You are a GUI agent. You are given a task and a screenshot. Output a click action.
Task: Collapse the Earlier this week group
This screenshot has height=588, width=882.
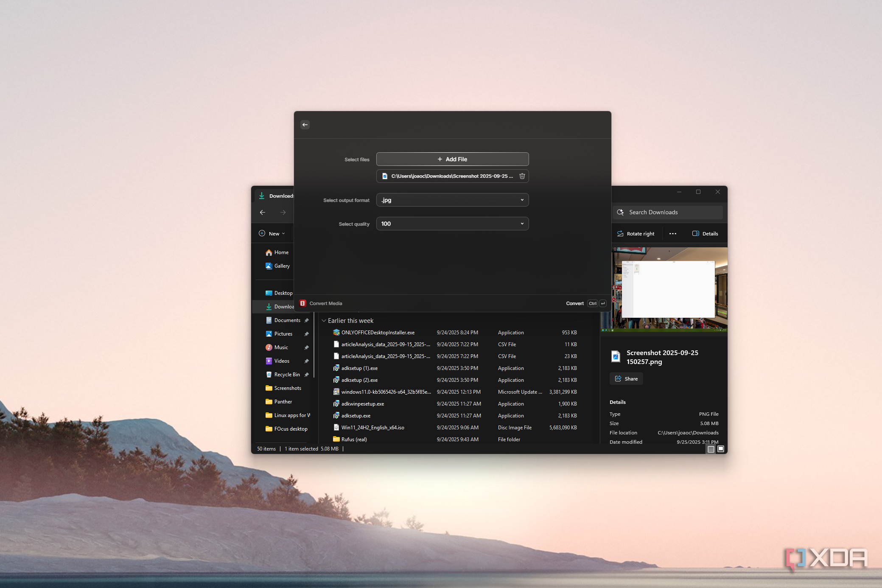point(324,321)
